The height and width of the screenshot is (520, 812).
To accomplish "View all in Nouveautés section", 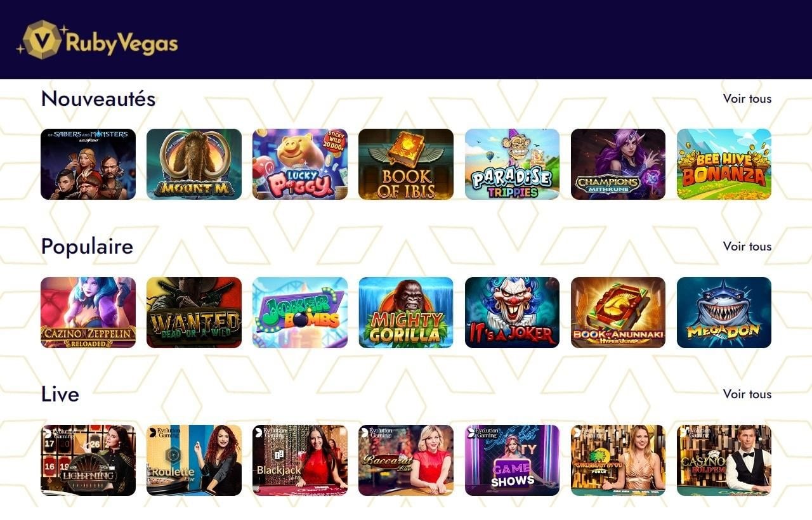I will [x=747, y=98].
